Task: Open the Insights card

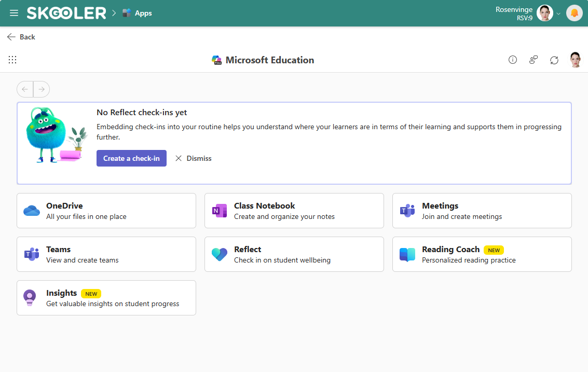Action: click(x=106, y=298)
